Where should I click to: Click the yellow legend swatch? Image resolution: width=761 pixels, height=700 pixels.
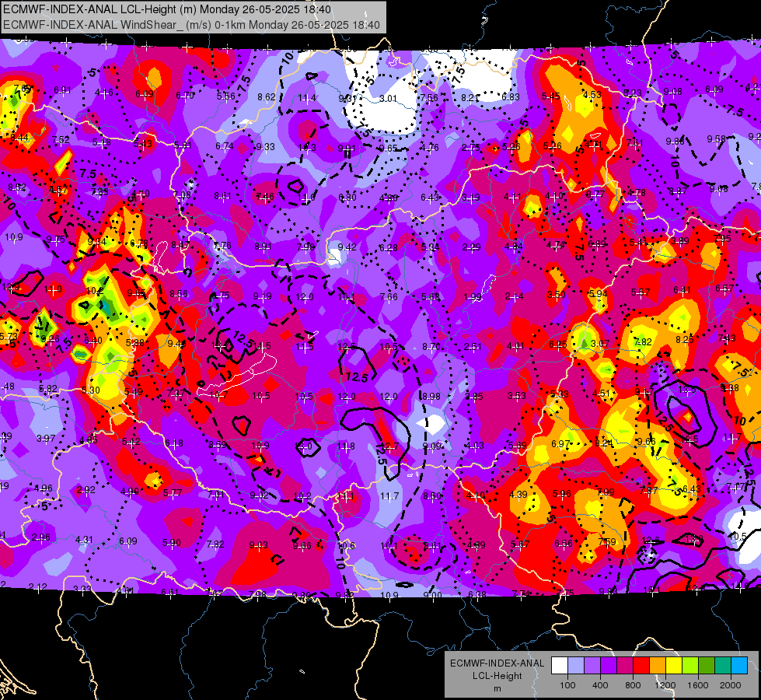pos(674,666)
